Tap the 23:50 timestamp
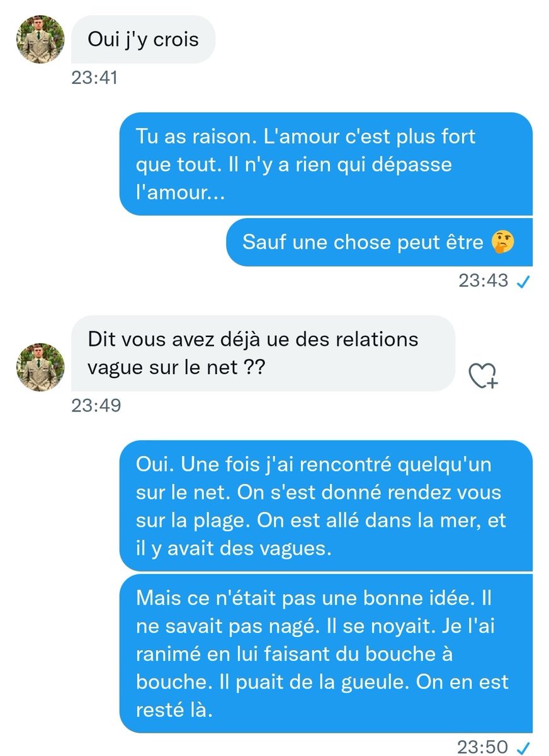This screenshot has width=549, height=756. pyautogui.click(x=484, y=747)
